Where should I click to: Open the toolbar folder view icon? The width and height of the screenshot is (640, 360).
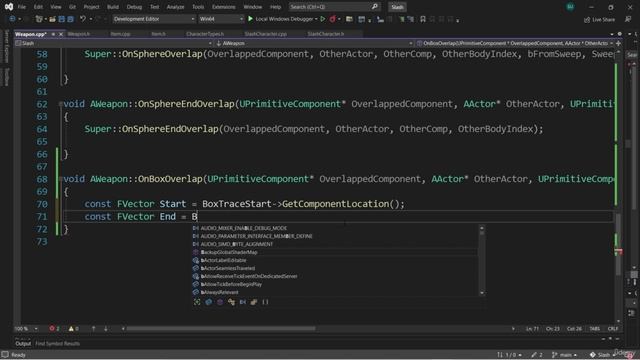tap(349, 19)
